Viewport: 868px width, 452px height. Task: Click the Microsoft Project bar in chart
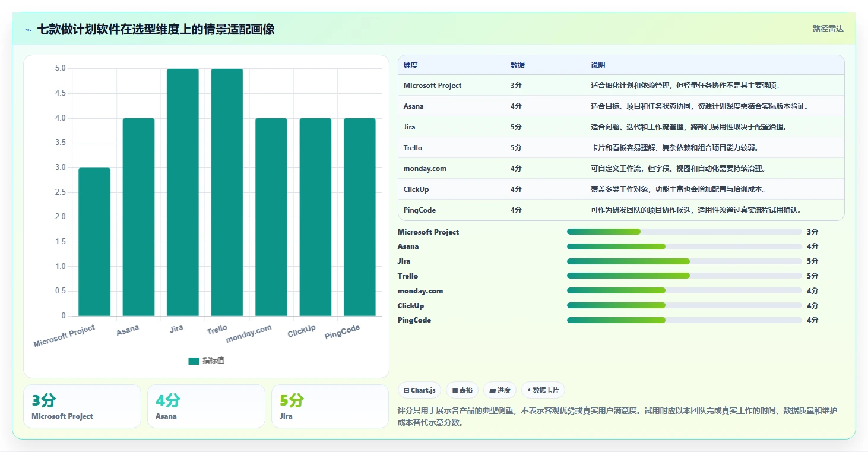(x=94, y=242)
